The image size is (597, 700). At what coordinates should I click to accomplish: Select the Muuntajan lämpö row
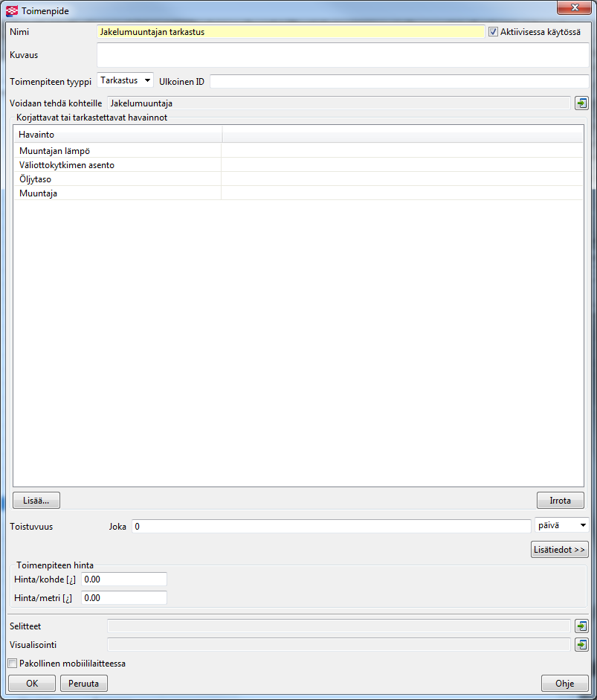coord(298,151)
